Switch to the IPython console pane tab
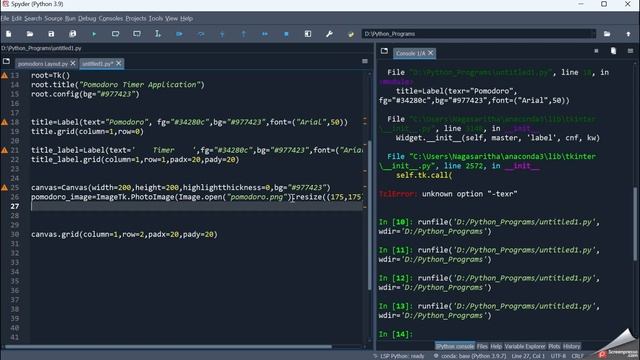 click(x=455, y=346)
